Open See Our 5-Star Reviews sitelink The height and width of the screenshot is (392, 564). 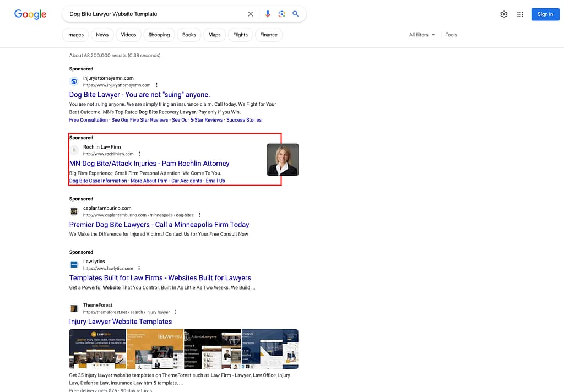pos(197,120)
